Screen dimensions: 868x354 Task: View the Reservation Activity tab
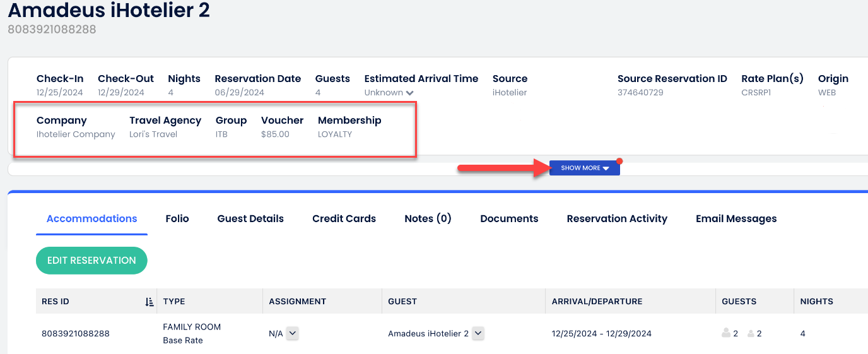click(x=617, y=219)
